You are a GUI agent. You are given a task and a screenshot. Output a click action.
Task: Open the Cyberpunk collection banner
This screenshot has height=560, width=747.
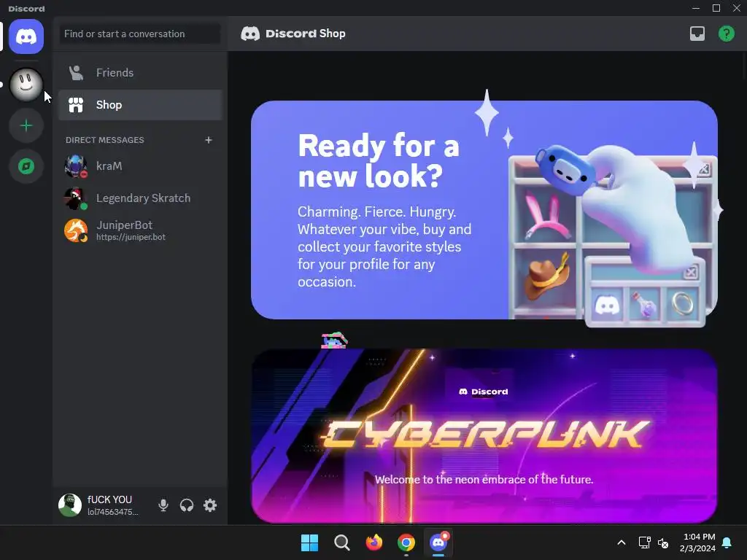pos(484,436)
